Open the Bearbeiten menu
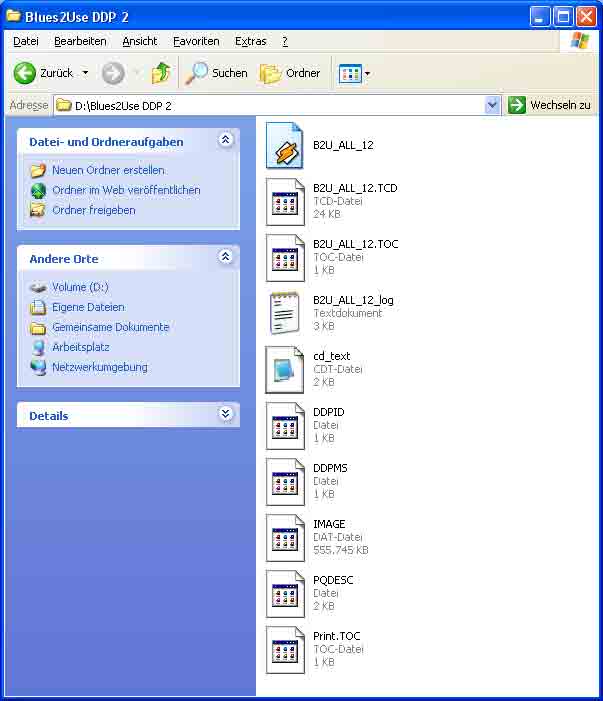The width and height of the screenshot is (603, 701). point(80,41)
